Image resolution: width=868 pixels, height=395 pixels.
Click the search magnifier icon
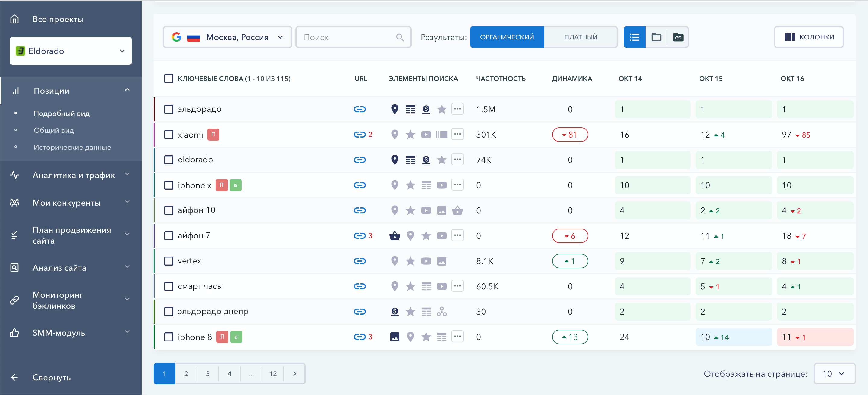click(400, 37)
